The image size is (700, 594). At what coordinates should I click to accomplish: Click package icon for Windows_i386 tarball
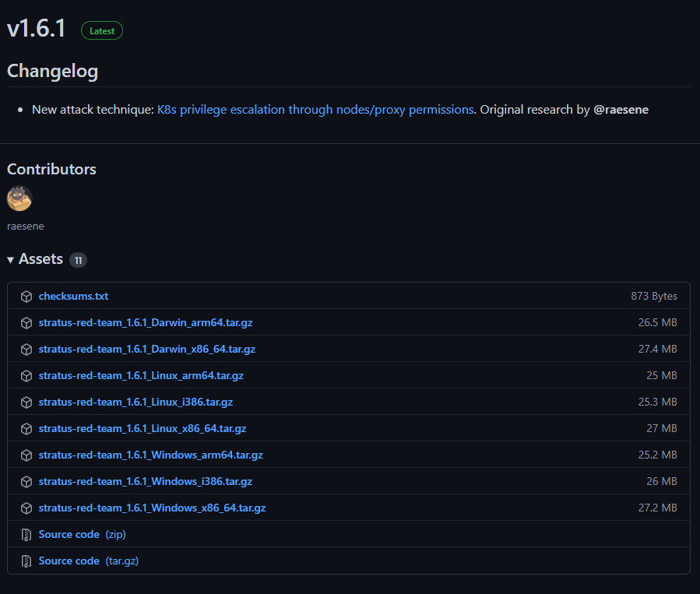[26, 482]
